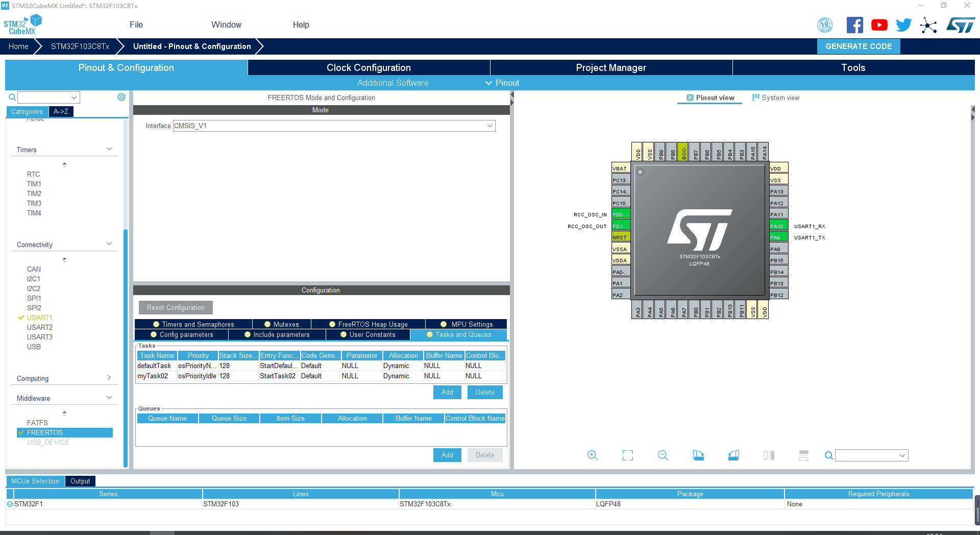Rotate the chip view counterclockwise icon
The image size is (980, 535).
tap(733, 455)
